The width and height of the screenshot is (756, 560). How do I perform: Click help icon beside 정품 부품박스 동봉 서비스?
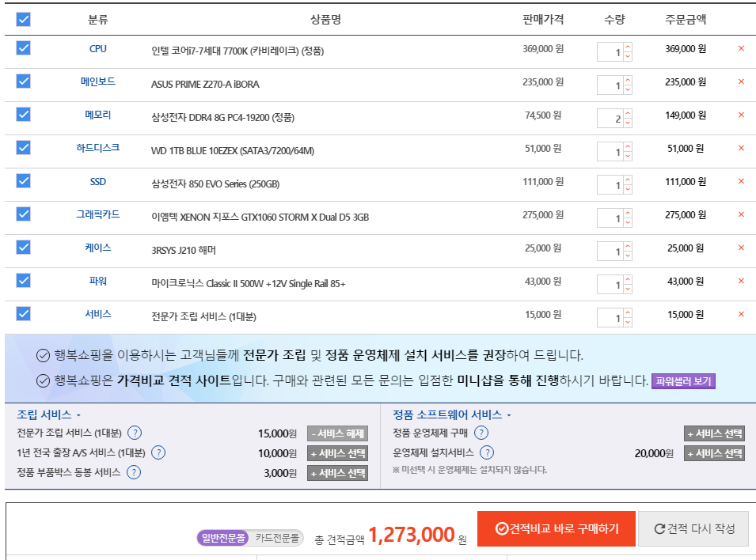coord(134,473)
